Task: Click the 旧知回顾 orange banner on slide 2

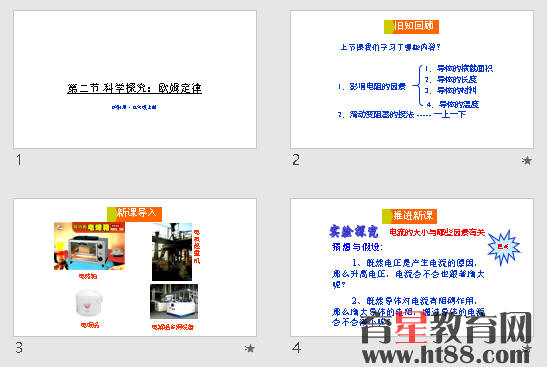Action: point(412,27)
